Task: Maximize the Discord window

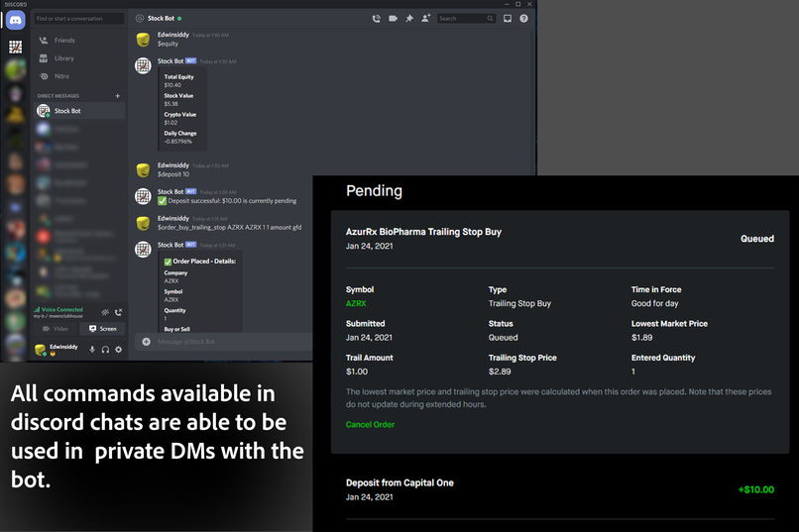Action: 517,4
